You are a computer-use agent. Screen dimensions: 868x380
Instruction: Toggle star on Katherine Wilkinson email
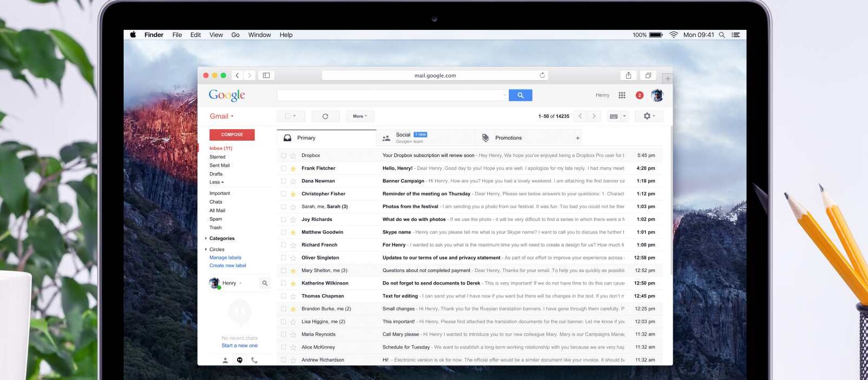(293, 283)
